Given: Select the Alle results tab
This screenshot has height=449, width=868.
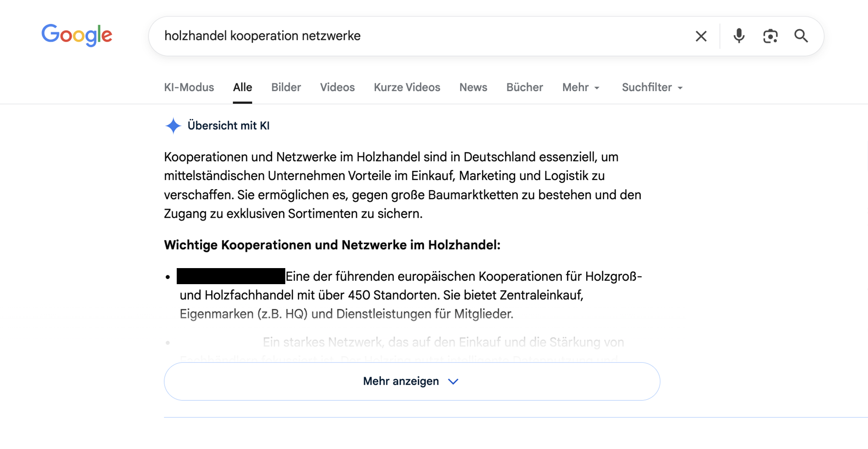Looking at the screenshot, I should click(x=242, y=88).
